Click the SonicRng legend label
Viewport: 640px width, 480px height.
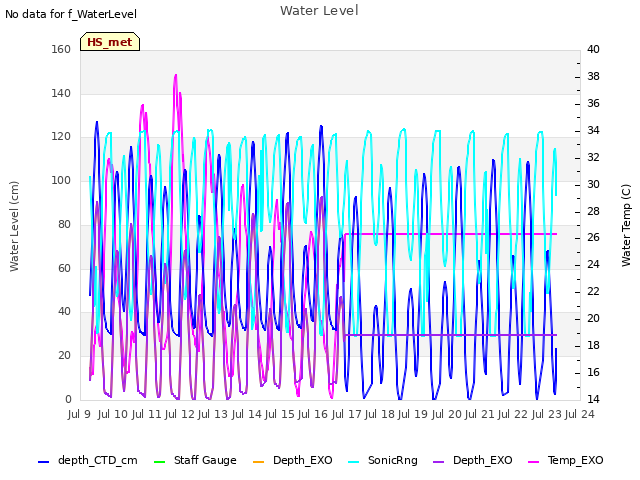pyautogui.click(x=393, y=460)
